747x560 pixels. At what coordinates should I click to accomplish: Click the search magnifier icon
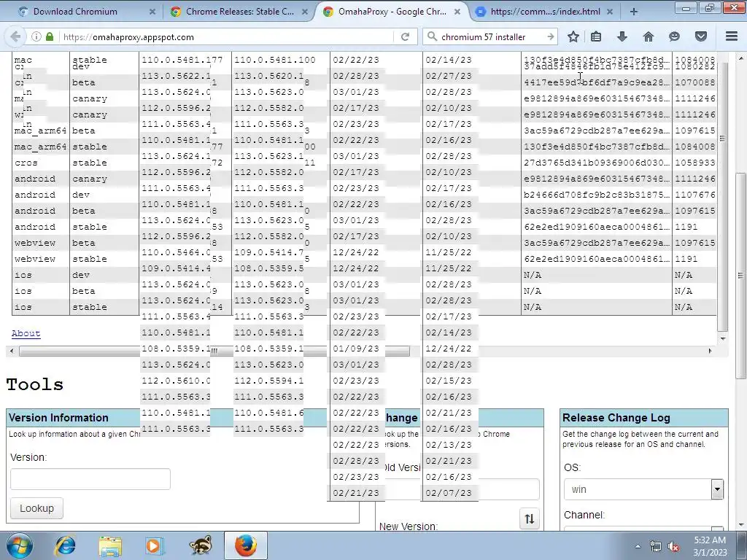point(432,36)
